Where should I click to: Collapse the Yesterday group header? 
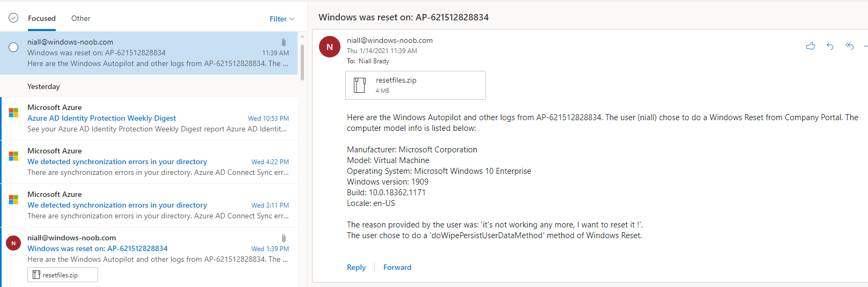pos(43,86)
